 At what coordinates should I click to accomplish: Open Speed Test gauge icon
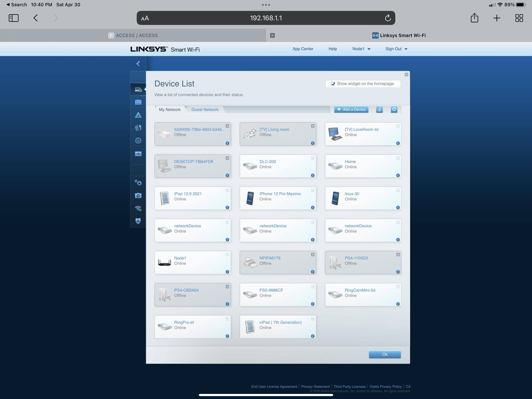click(x=138, y=141)
